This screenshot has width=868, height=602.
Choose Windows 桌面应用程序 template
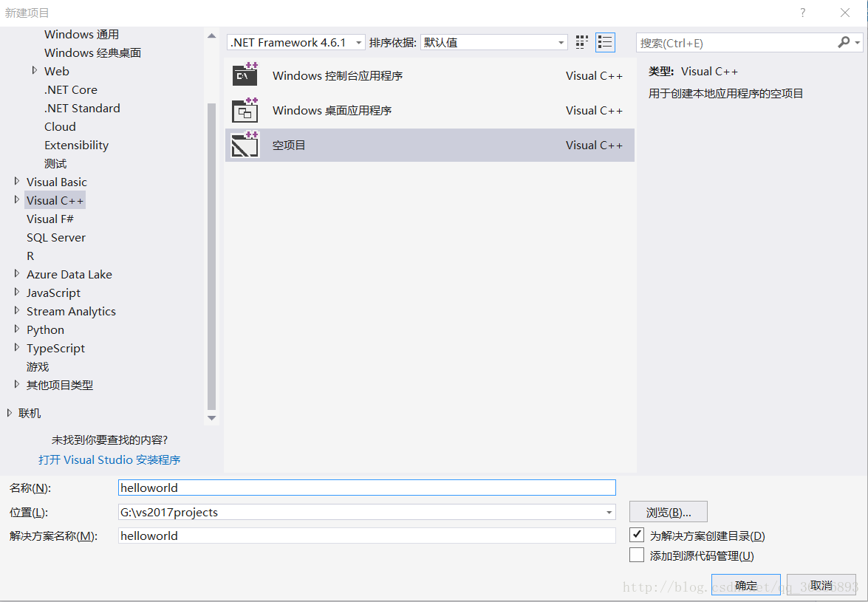click(x=430, y=110)
